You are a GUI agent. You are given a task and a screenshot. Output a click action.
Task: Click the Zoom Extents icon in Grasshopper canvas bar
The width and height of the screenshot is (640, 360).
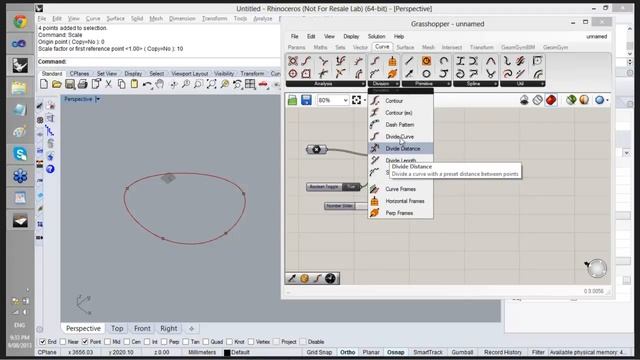pyautogui.click(x=356, y=100)
